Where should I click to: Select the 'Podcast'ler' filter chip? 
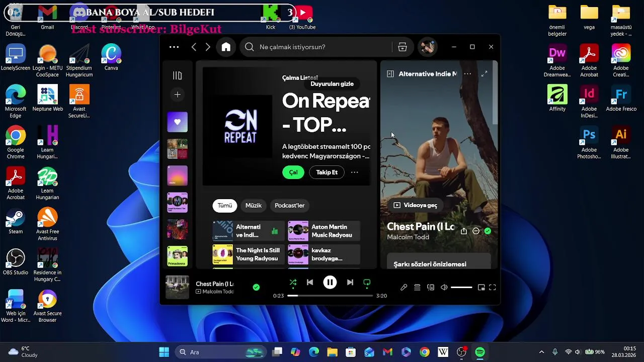(290, 205)
